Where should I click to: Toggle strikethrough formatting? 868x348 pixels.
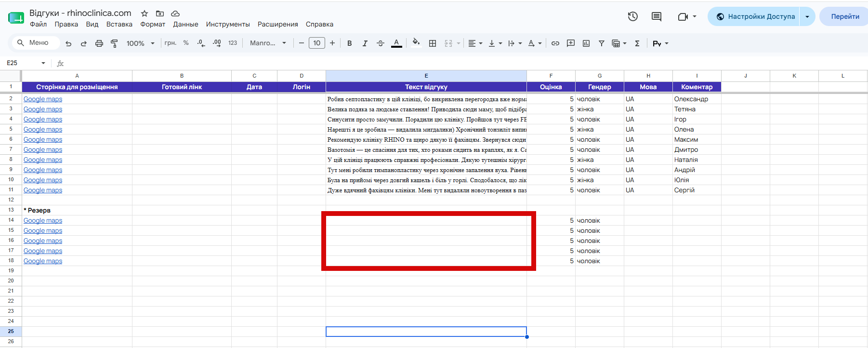pos(381,43)
